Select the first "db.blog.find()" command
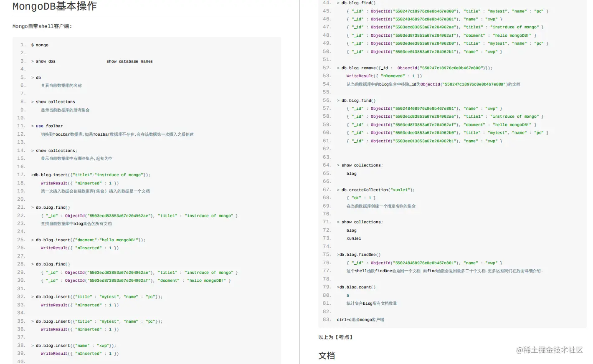Image resolution: width=593 pixels, height=364 pixels. 52,207
